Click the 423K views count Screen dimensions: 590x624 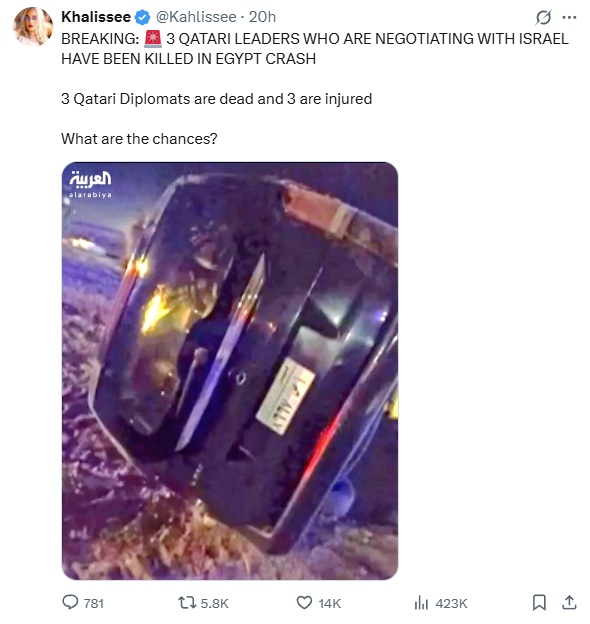coord(451,603)
